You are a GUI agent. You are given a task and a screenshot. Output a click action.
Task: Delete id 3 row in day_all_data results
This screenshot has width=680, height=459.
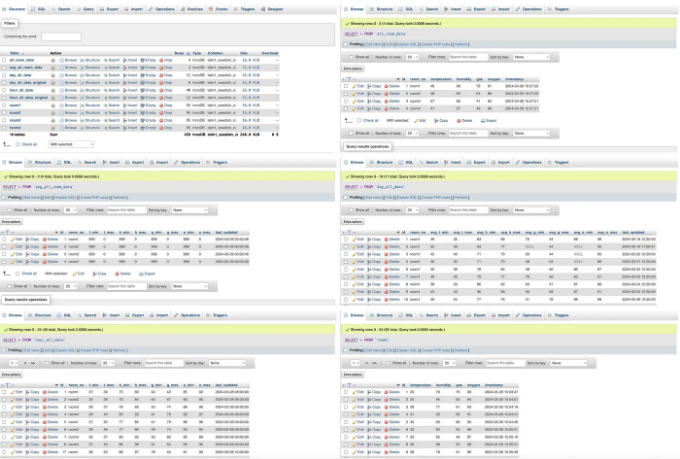392,255
